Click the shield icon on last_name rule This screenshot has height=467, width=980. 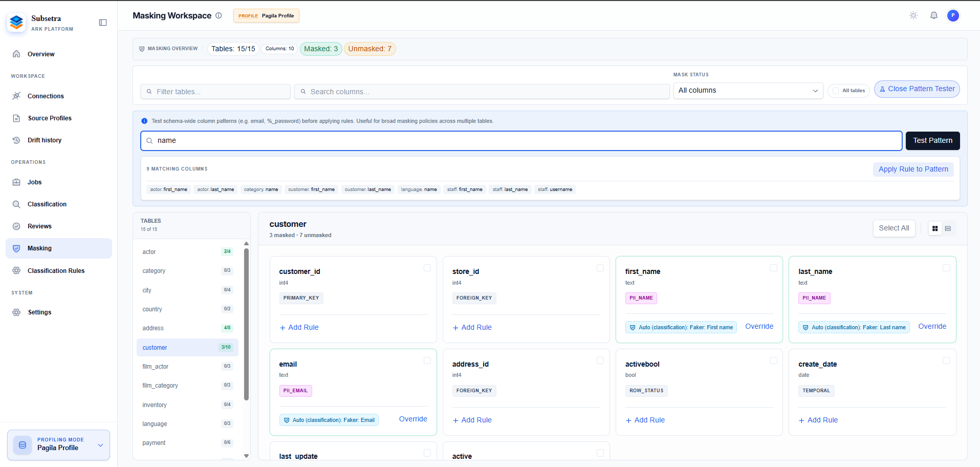pos(805,328)
